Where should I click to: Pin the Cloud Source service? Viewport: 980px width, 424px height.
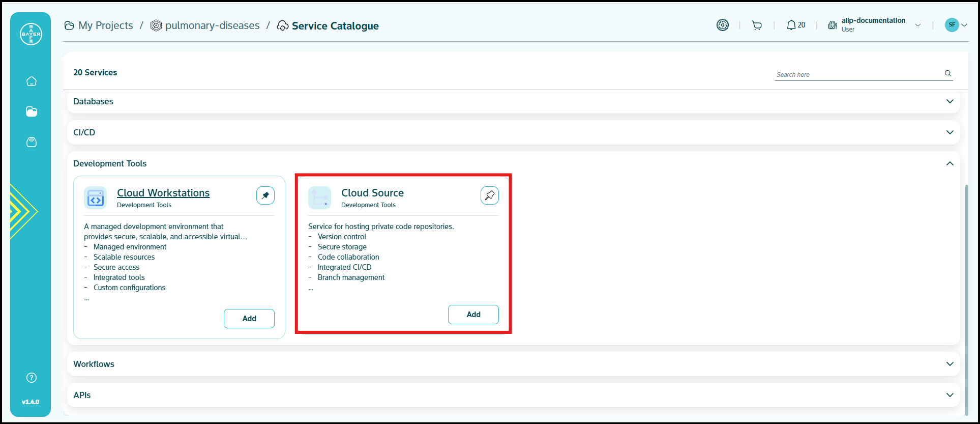pyautogui.click(x=489, y=195)
